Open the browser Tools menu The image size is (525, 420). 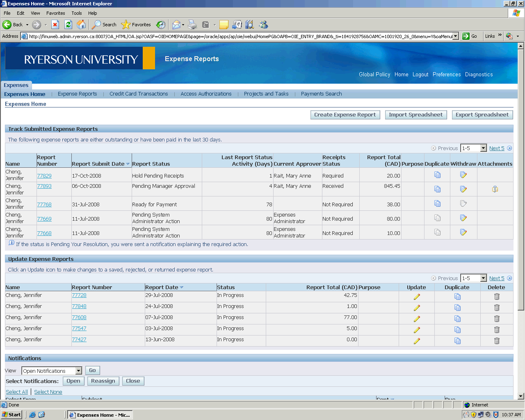tap(76, 13)
